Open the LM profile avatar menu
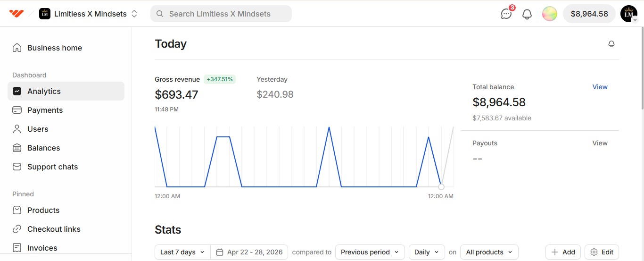 click(x=629, y=14)
